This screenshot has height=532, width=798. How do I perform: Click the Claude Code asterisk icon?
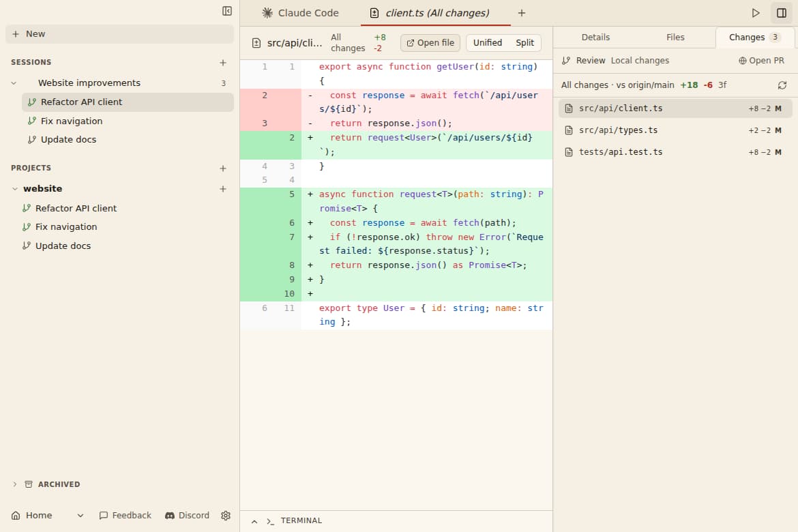tap(267, 13)
